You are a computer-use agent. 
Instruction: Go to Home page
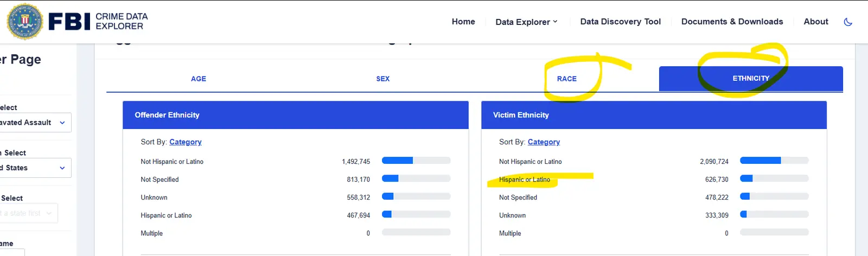(463, 22)
